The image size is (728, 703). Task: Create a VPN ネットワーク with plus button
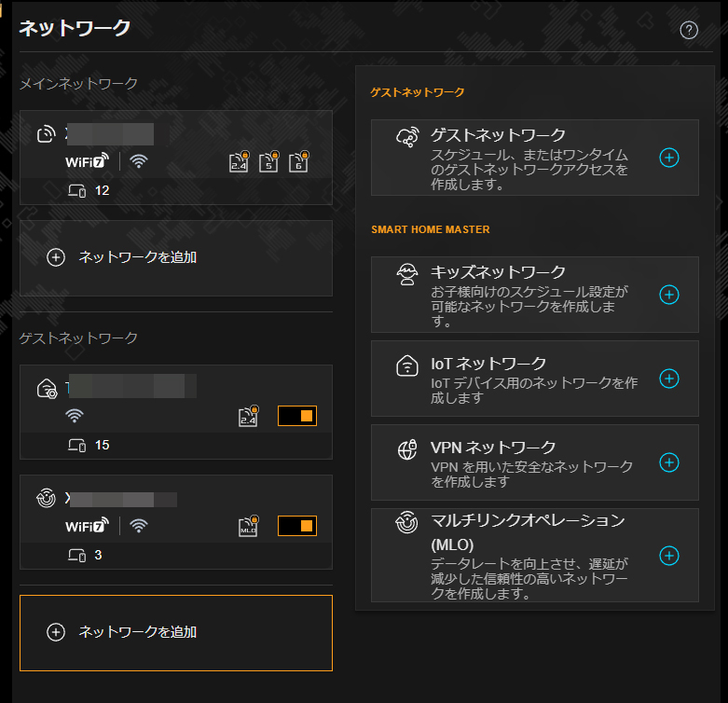(668, 462)
